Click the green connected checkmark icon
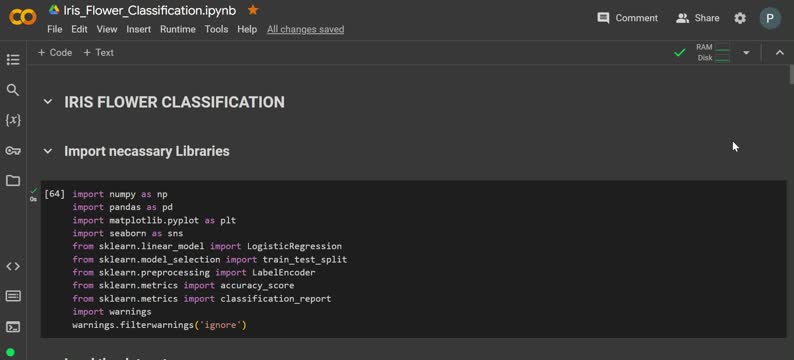794x360 pixels. (x=680, y=52)
